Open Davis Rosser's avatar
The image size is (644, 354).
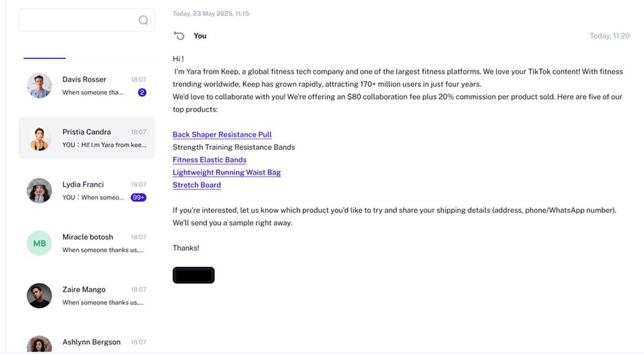(x=39, y=86)
